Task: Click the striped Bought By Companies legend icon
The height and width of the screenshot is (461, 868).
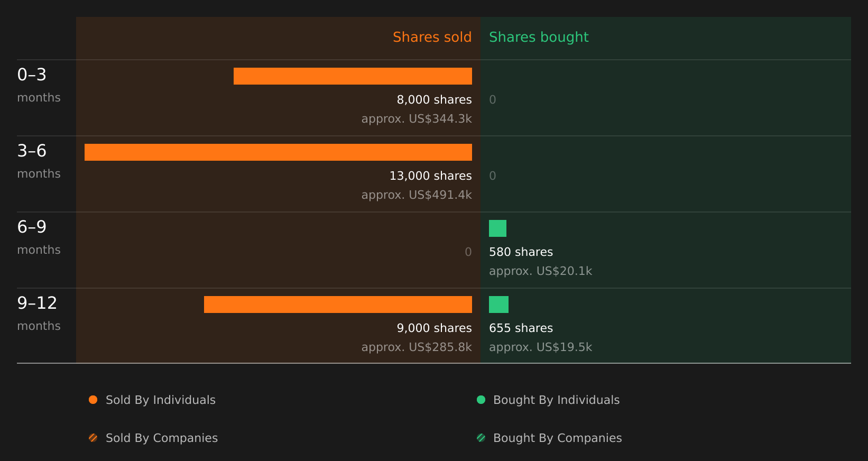Action: [x=481, y=438]
